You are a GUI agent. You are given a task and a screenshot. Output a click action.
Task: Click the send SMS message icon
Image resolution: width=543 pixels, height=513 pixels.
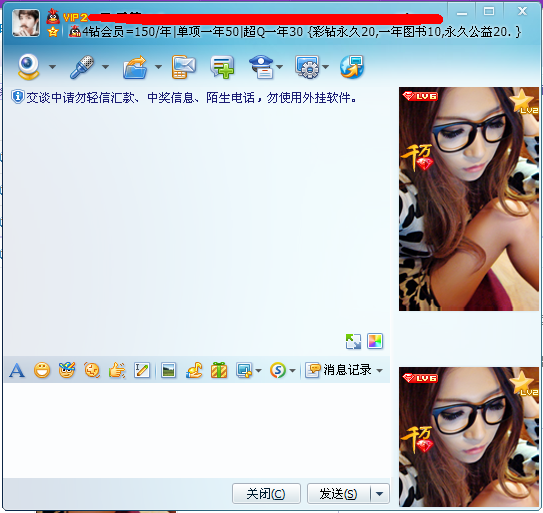click(x=184, y=67)
